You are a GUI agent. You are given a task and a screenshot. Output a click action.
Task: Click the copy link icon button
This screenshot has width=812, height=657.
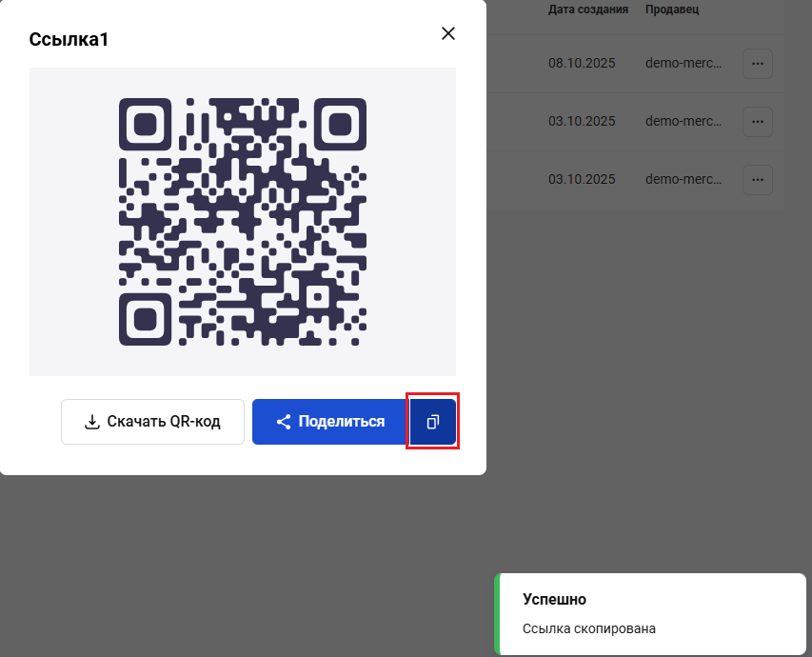pyautogui.click(x=433, y=422)
